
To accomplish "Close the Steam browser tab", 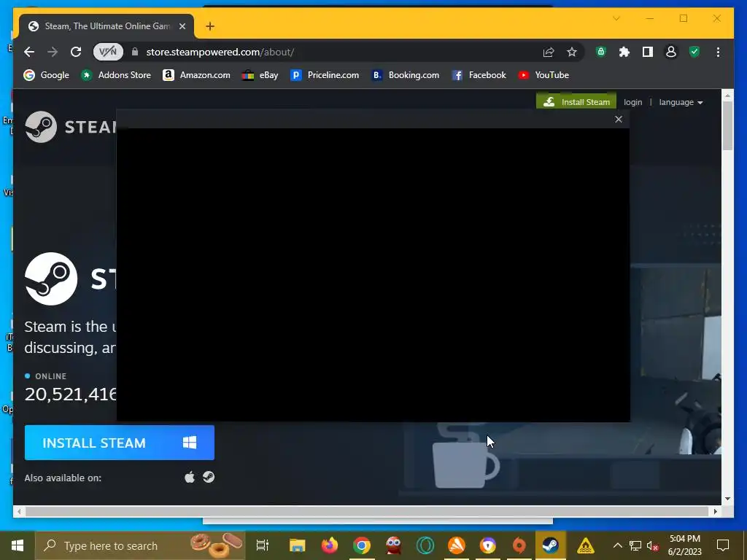I will pyautogui.click(x=182, y=26).
